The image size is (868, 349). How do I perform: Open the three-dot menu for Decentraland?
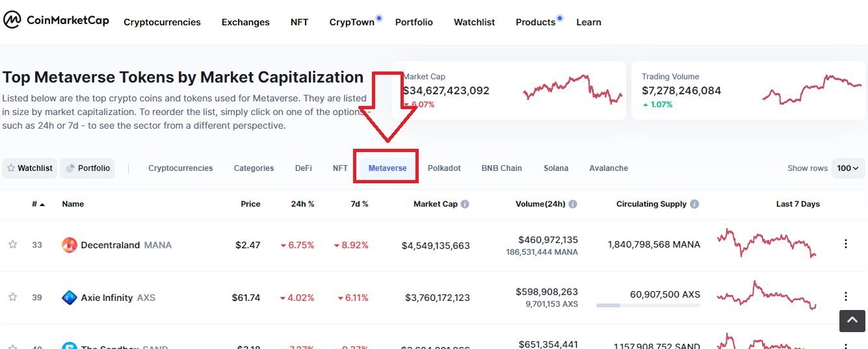click(846, 244)
